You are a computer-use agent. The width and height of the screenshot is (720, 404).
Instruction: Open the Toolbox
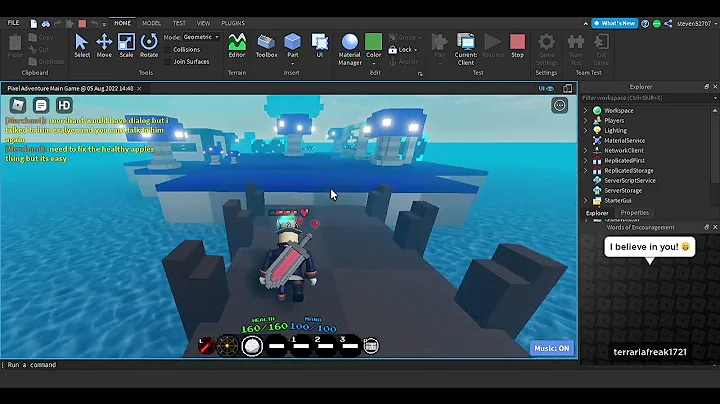point(266,45)
